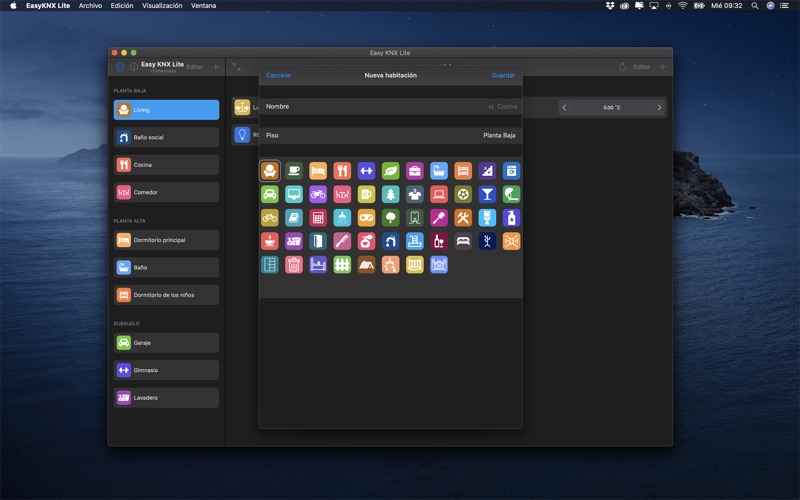Pick the toilet icon in the grid
This screenshot has width=800, height=500.
(x=487, y=218)
